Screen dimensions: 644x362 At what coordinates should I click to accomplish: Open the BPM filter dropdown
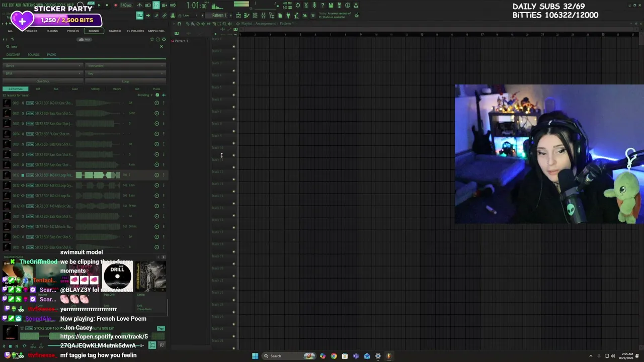(43, 73)
